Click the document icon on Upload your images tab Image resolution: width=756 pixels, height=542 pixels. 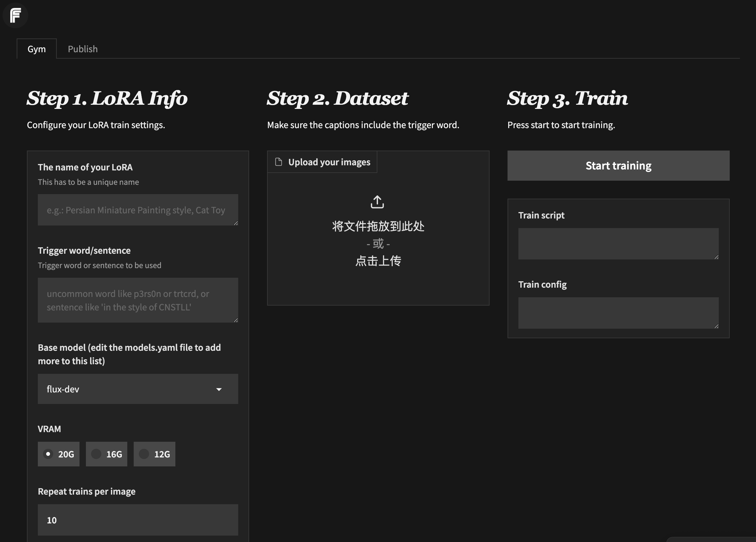pyautogui.click(x=279, y=161)
